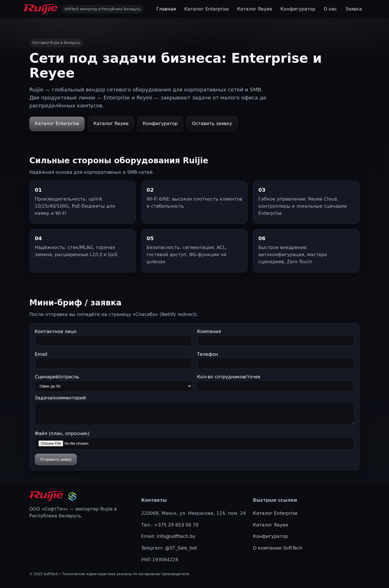Click the Choose File button

pos(51,443)
